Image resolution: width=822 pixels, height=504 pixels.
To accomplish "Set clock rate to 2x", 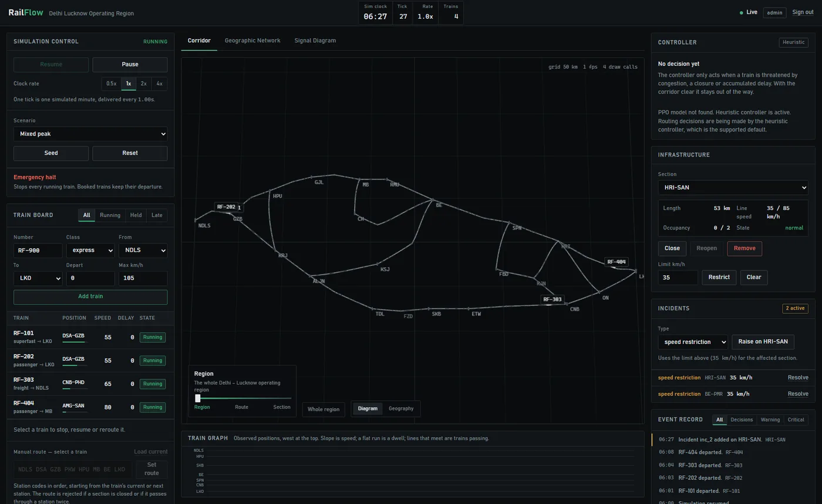I will tap(144, 84).
